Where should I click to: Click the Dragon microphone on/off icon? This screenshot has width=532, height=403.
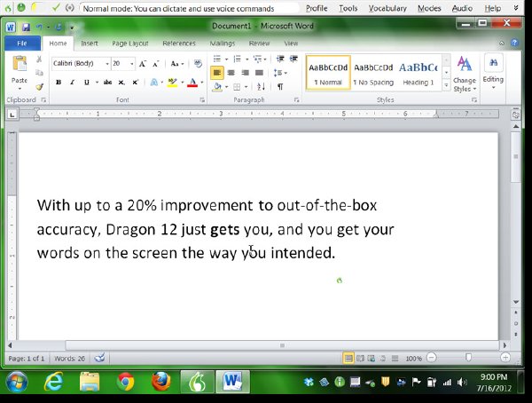tap(21, 7)
